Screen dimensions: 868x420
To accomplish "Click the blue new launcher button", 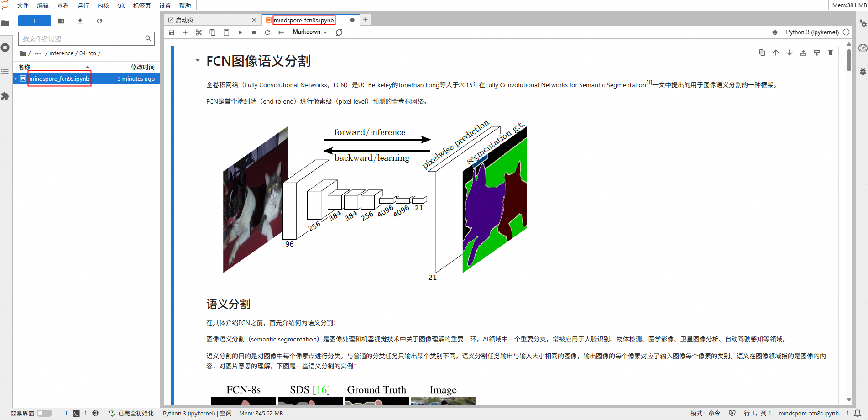I will [34, 21].
